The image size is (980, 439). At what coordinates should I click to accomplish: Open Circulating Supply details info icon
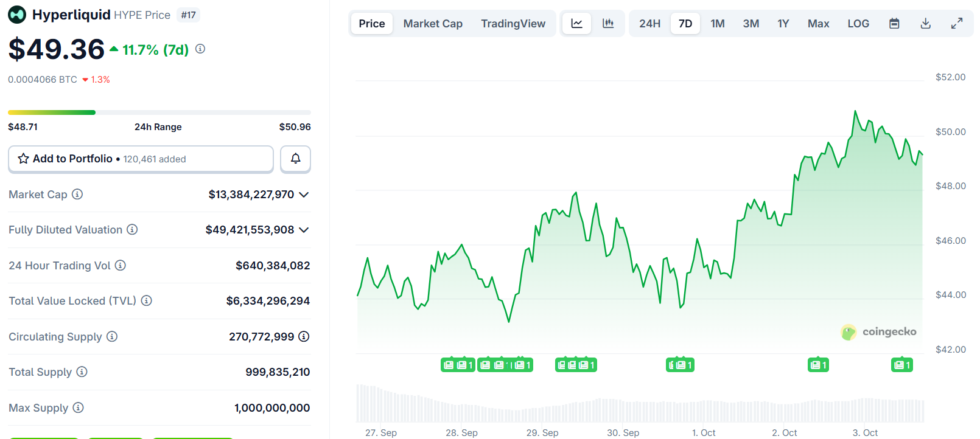[x=304, y=336]
